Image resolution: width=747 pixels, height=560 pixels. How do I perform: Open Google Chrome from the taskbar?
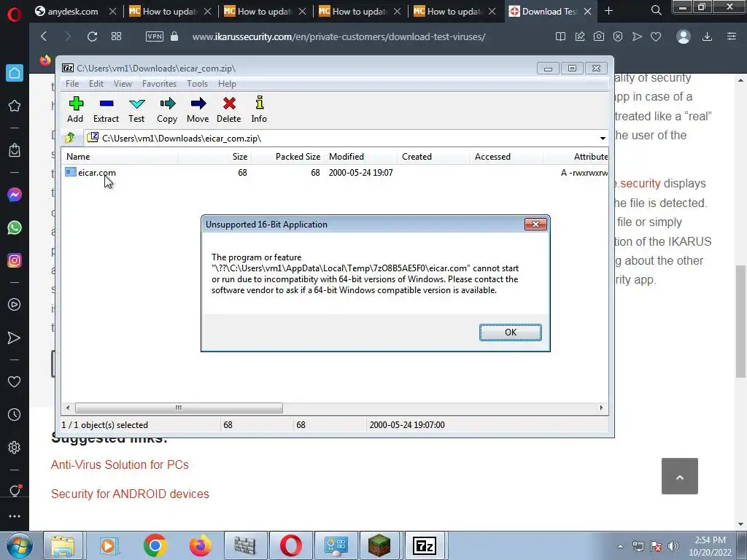[155, 545]
